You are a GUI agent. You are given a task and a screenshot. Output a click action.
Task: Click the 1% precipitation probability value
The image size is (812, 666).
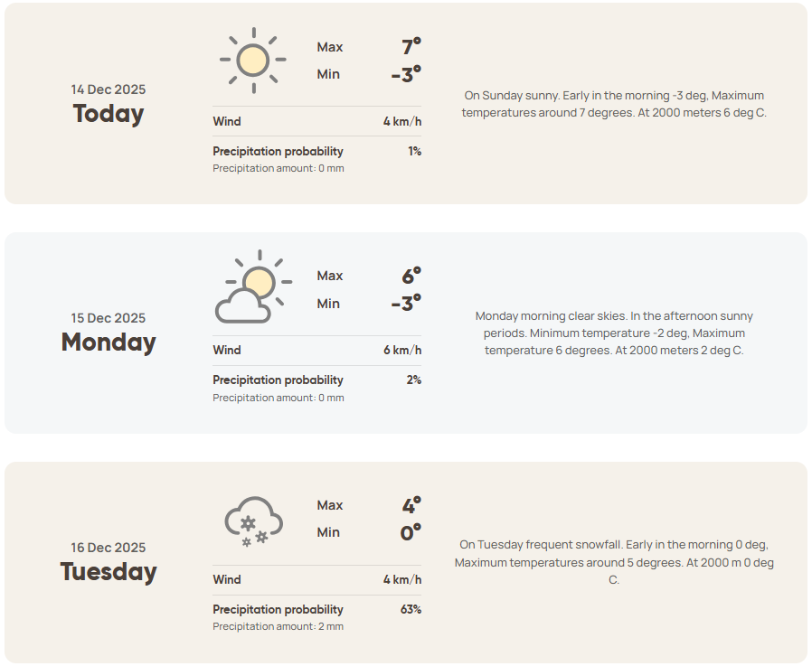tap(414, 151)
